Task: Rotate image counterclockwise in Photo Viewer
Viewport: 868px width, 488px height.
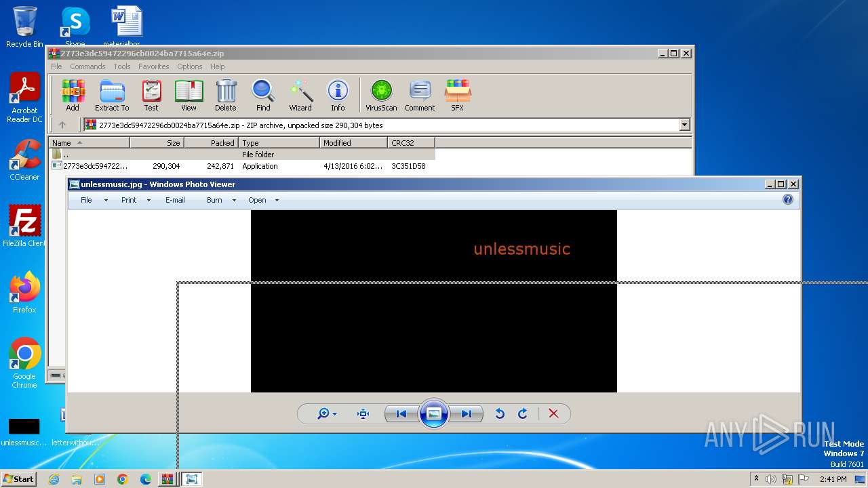Action: pos(500,413)
